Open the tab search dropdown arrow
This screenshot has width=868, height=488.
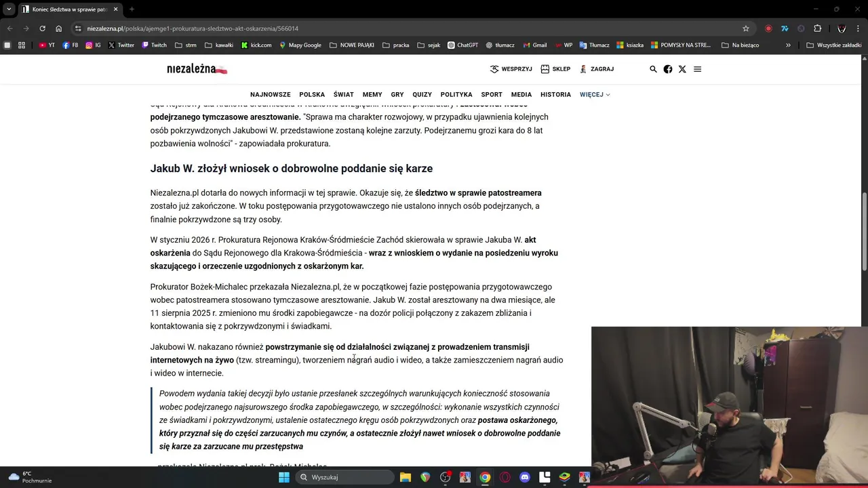[9, 9]
